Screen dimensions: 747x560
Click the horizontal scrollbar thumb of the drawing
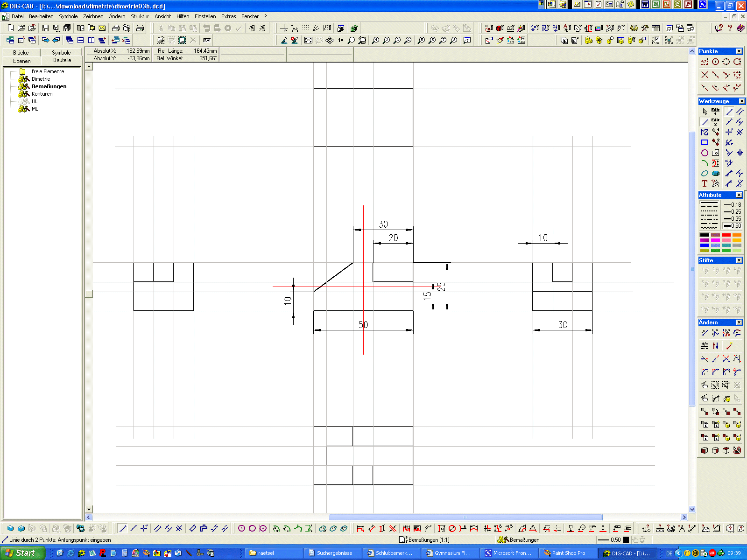465,517
